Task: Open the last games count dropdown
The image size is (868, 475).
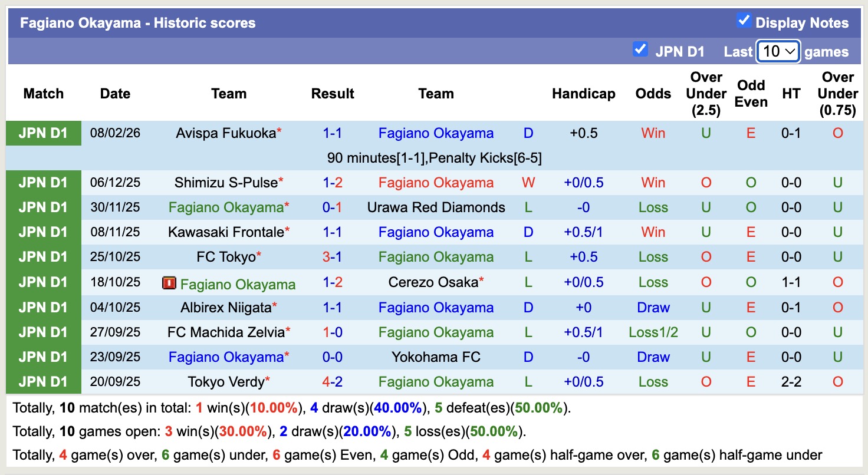Action: click(x=777, y=51)
